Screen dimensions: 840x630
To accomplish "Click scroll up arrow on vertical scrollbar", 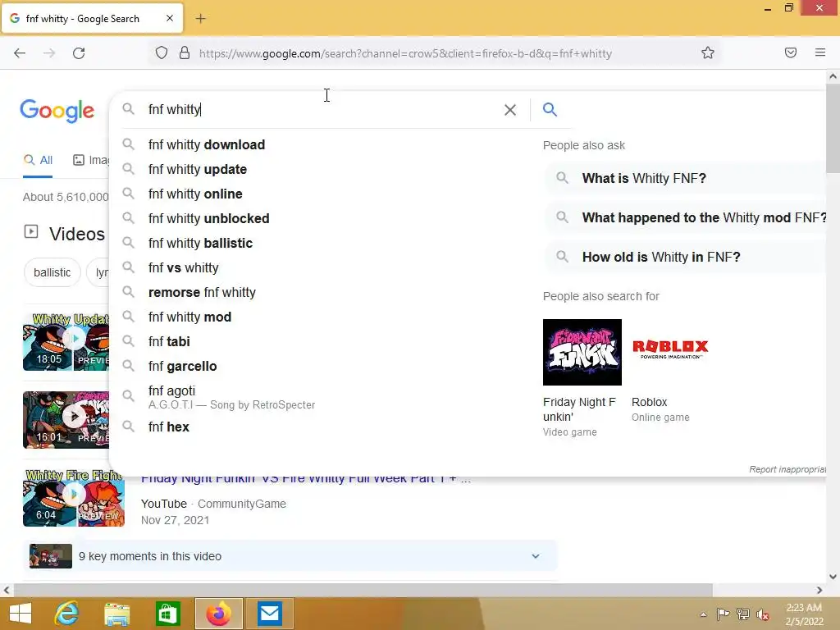I will 833,76.
